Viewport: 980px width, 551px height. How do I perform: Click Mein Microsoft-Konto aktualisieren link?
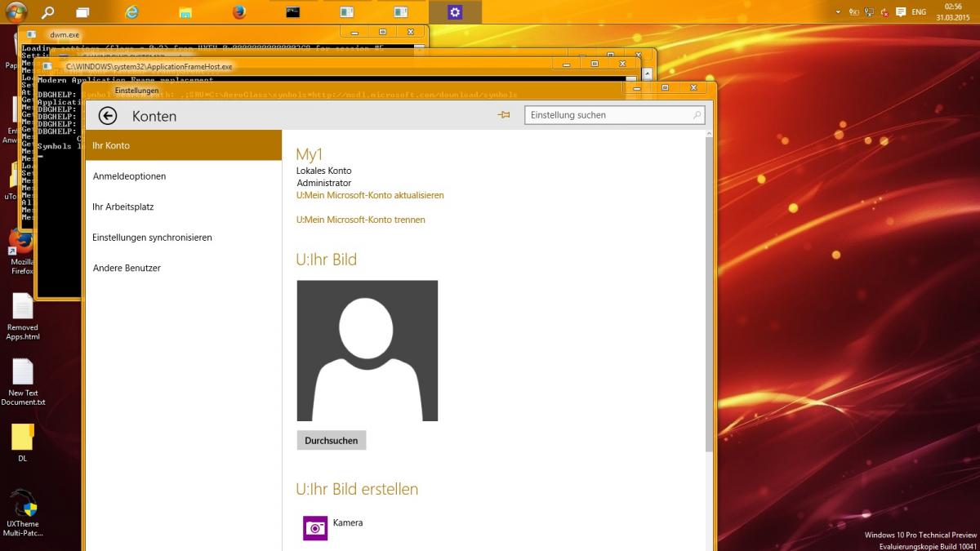click(370, 195)
